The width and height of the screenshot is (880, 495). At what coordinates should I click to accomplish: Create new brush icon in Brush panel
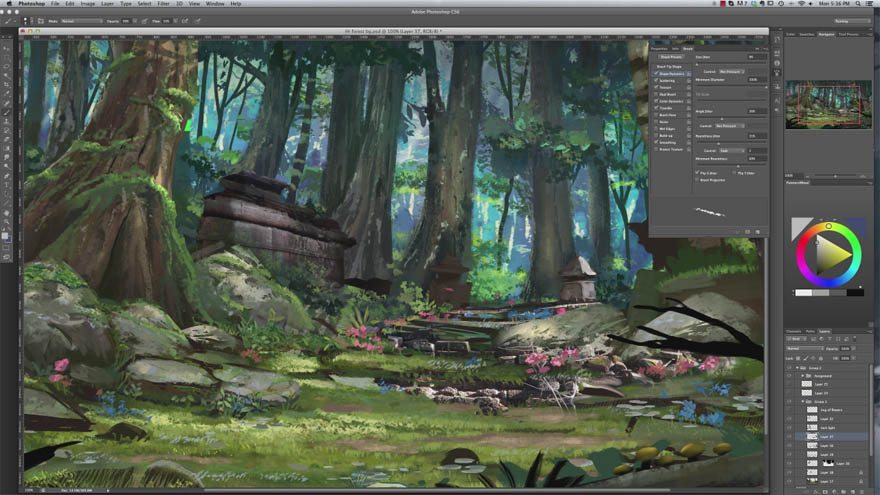(x=758, y=232)
